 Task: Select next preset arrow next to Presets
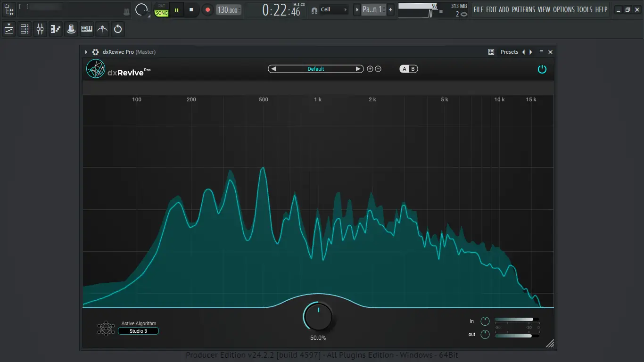531,52
